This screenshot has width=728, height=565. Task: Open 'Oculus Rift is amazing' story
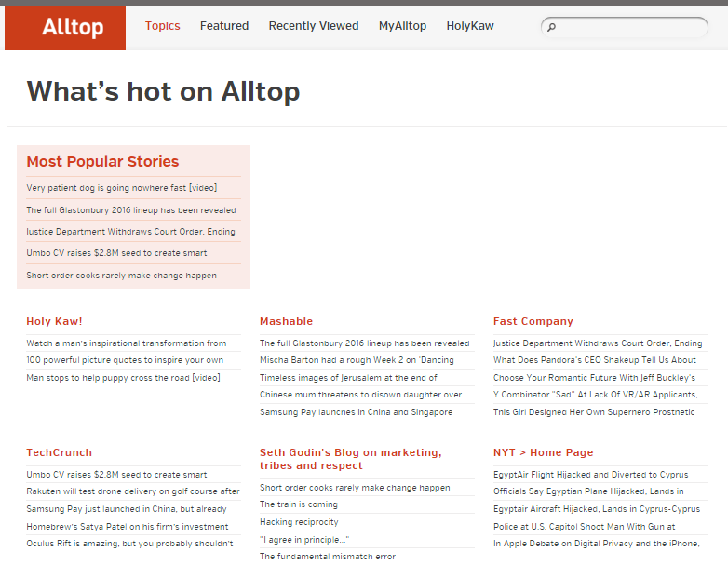pos(129,544)
